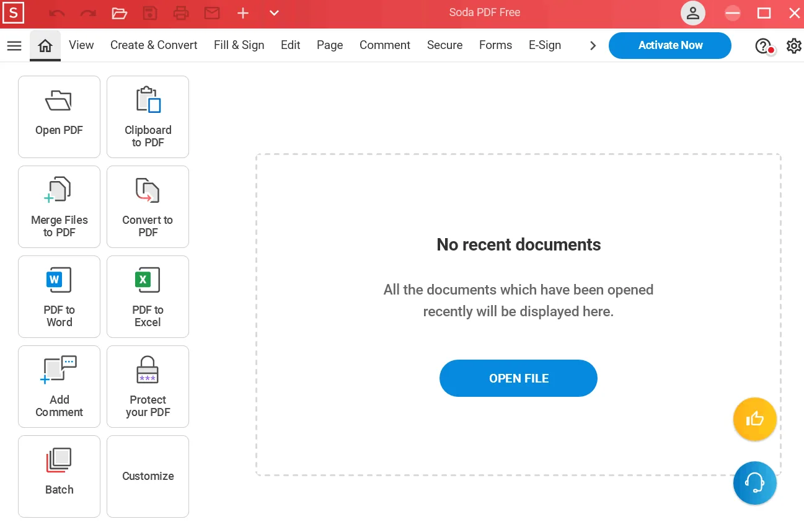Click the Print icon in title bar

[181, 13]
